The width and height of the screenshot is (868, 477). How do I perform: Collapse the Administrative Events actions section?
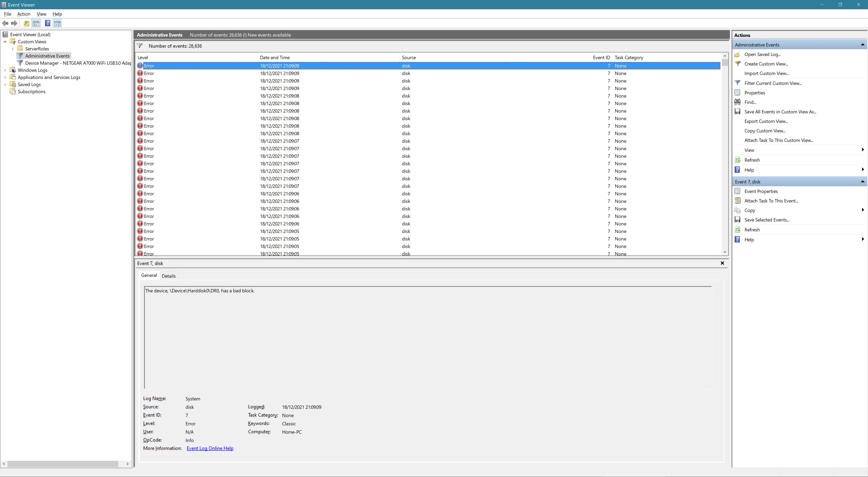pyautogui.click(x=862, y=44)
